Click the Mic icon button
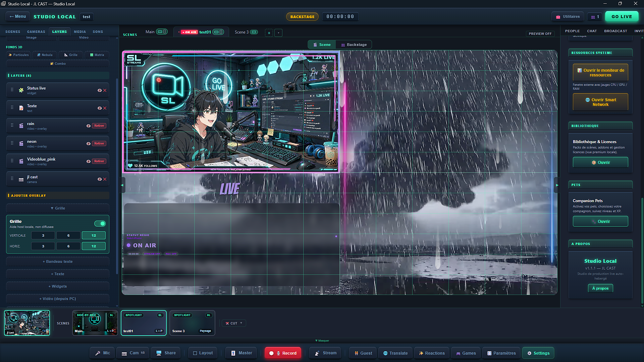The width and height of the screenshot is (644, 362). 102,353
